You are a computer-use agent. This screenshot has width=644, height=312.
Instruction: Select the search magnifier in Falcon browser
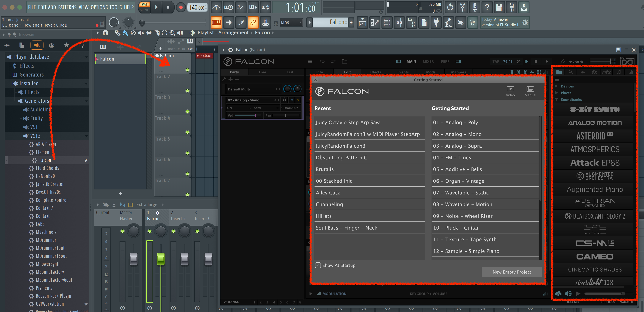[571, 72]
